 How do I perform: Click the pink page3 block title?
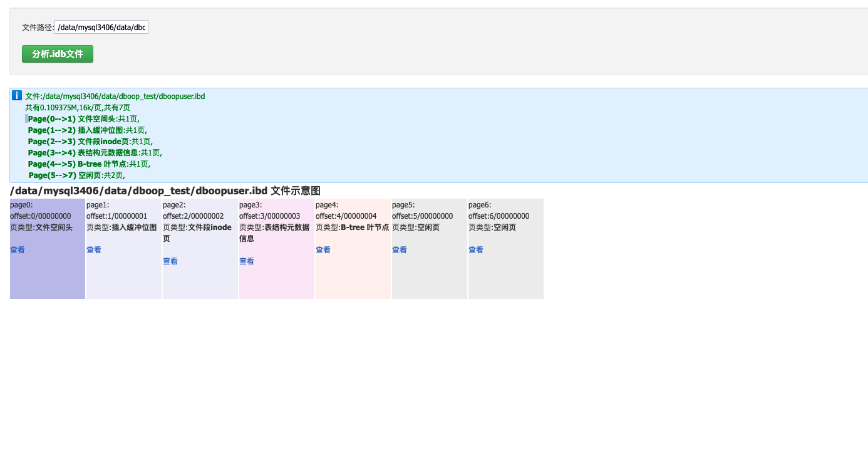pyautogui.click(x=251, y=205)
